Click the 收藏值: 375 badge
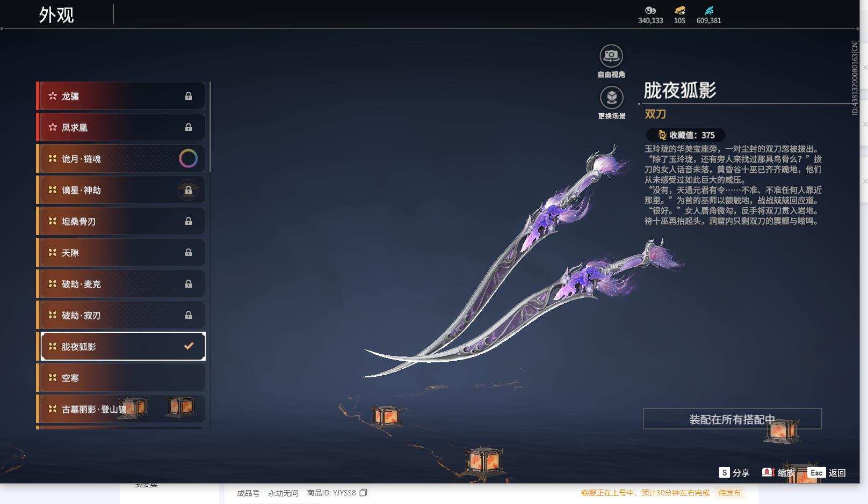868x504 pixels. [685, 135]
